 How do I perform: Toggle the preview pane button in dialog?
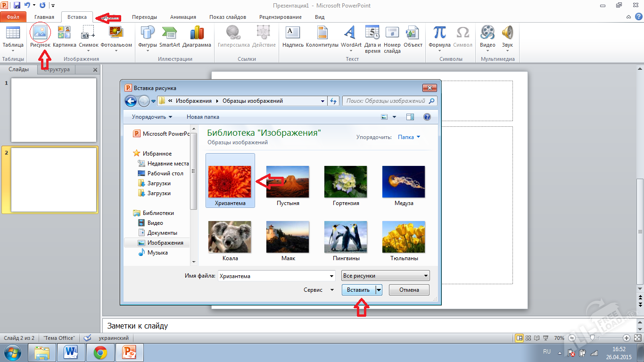(x=410, y=117)
